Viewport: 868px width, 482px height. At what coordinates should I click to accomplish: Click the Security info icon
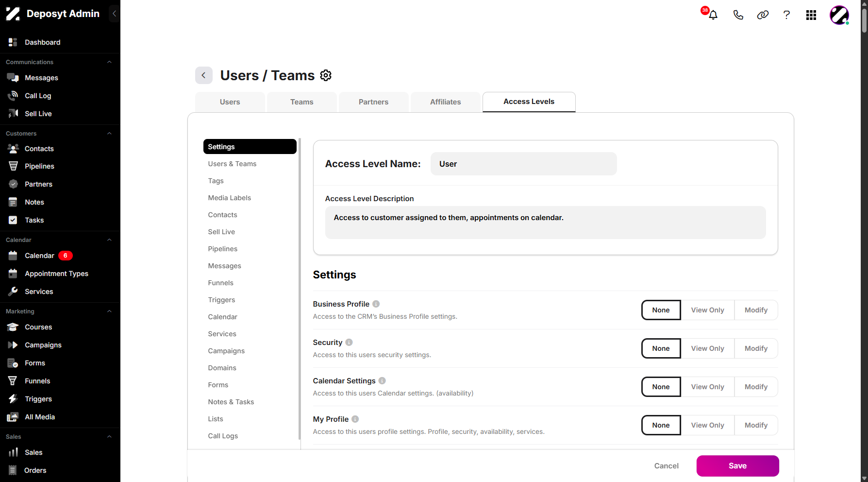(349, 343)
